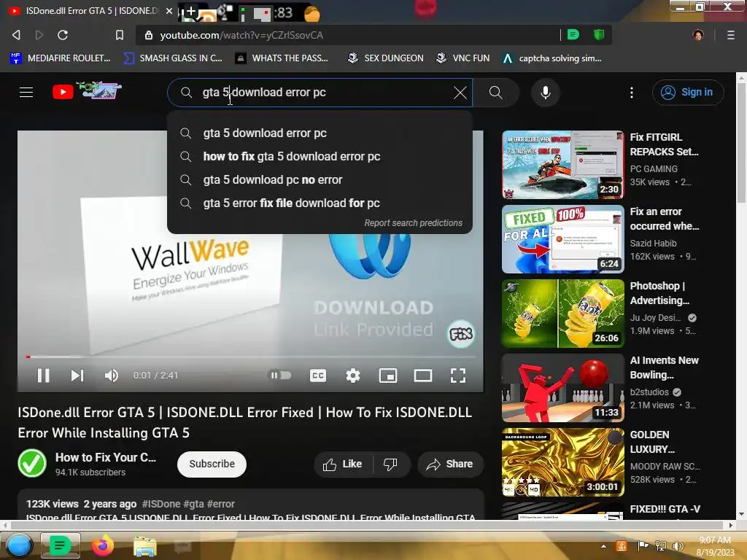This screenshot has height=560, width=747.
Task: Open the file explorer taskbar icon
Action: click(x=145, y=547)
